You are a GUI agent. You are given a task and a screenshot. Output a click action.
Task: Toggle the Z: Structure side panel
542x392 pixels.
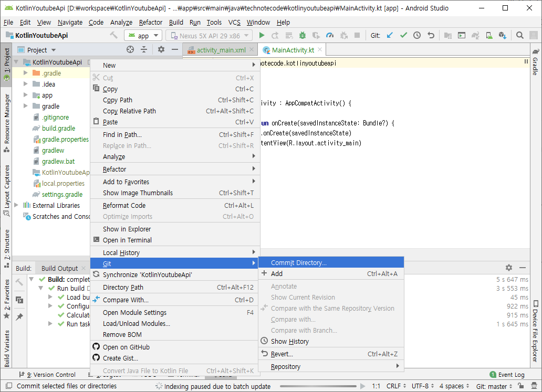click(7, 249)
